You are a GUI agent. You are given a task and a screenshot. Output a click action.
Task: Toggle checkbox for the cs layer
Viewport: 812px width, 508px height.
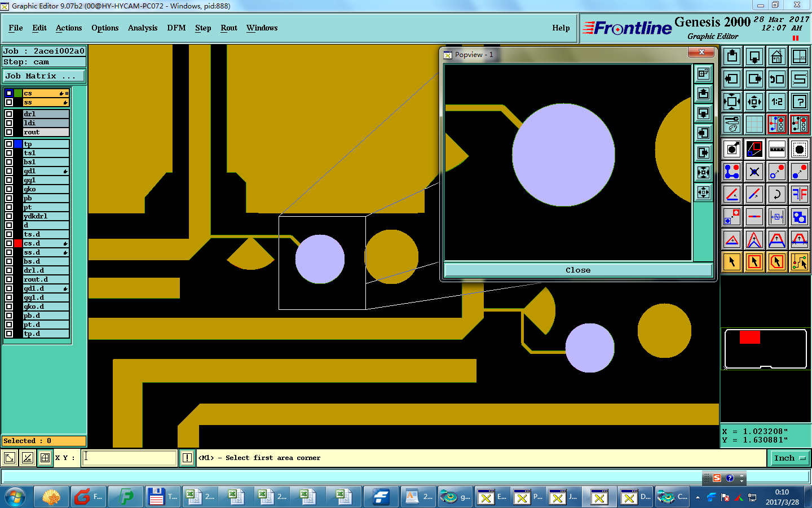pos(9,93)
